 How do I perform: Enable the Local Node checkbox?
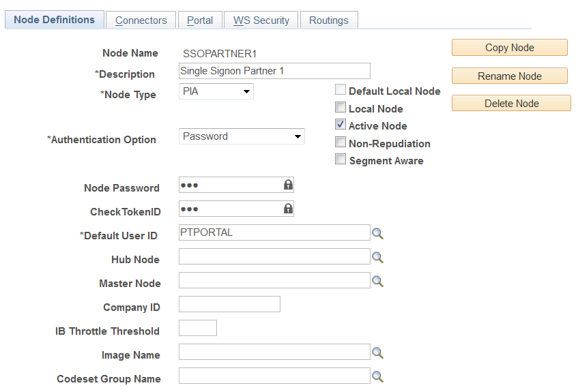341,108
